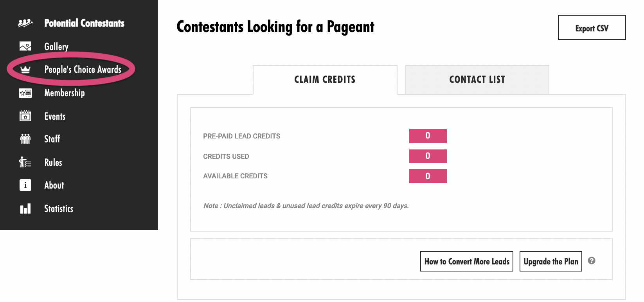Select the Potential Contestants menu label
644x302 pixels.
[84, 23]
